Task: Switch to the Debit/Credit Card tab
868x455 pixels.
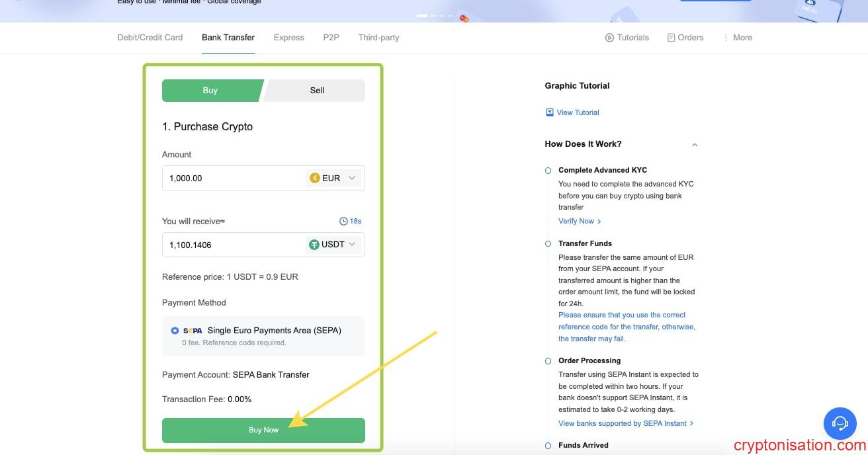Action: click(150, 38)
